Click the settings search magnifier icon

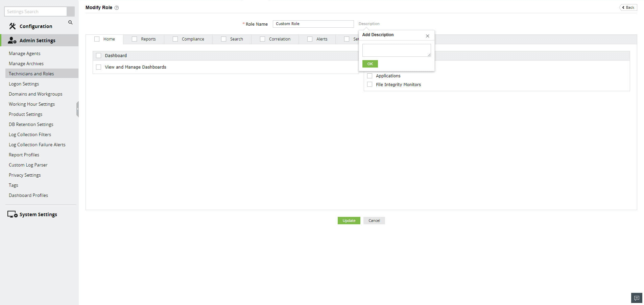click(70, 22)
